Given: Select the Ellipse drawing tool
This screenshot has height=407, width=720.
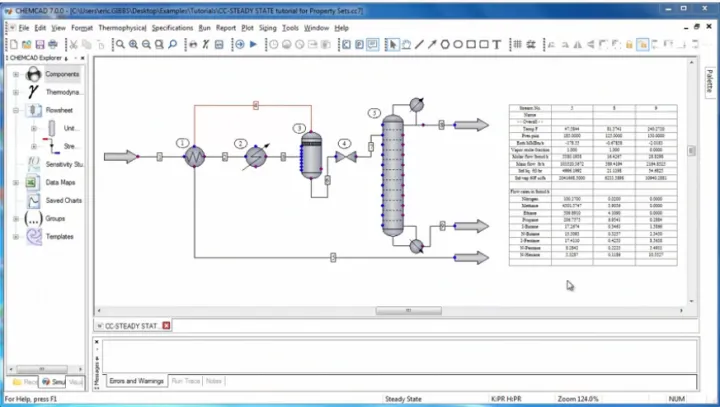Looking at the screenshot, I should (x=458, y=44).
